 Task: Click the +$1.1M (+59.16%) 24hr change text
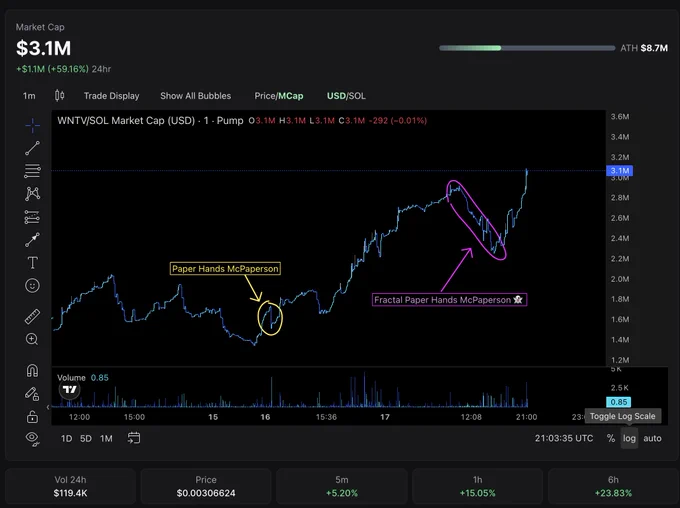(x=63, y=69)
